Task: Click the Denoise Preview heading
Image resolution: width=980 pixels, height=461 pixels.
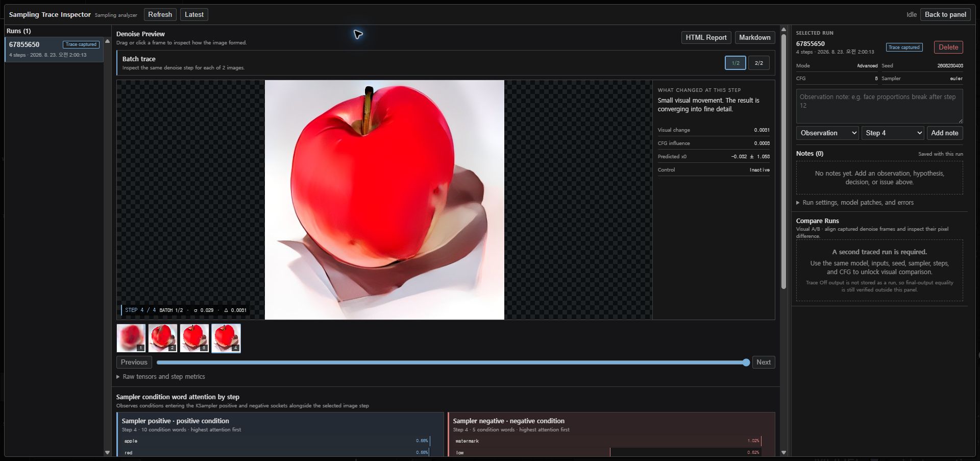Action: (140, 34)
